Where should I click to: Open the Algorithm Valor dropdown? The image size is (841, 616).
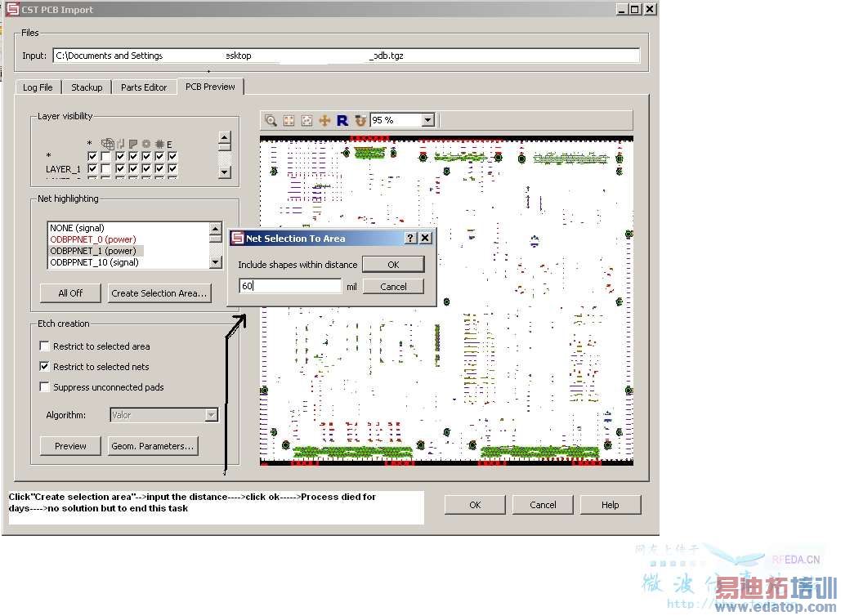tap(212, 415)
